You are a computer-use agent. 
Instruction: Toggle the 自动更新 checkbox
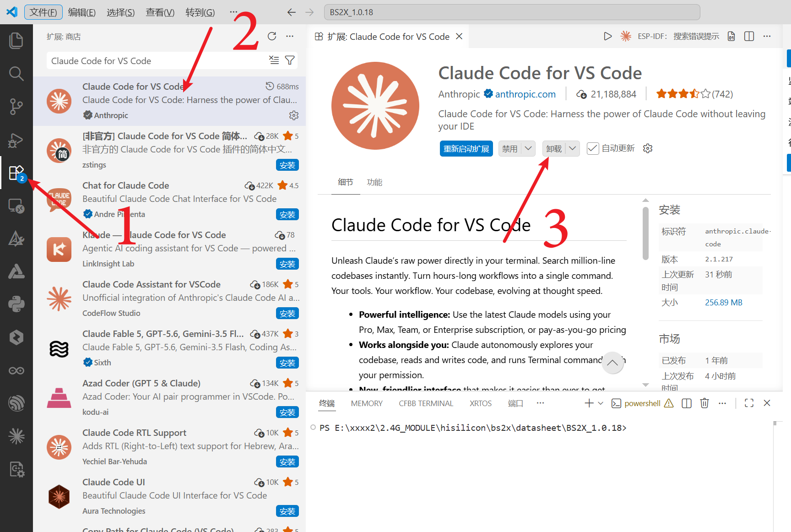(593, 148)
